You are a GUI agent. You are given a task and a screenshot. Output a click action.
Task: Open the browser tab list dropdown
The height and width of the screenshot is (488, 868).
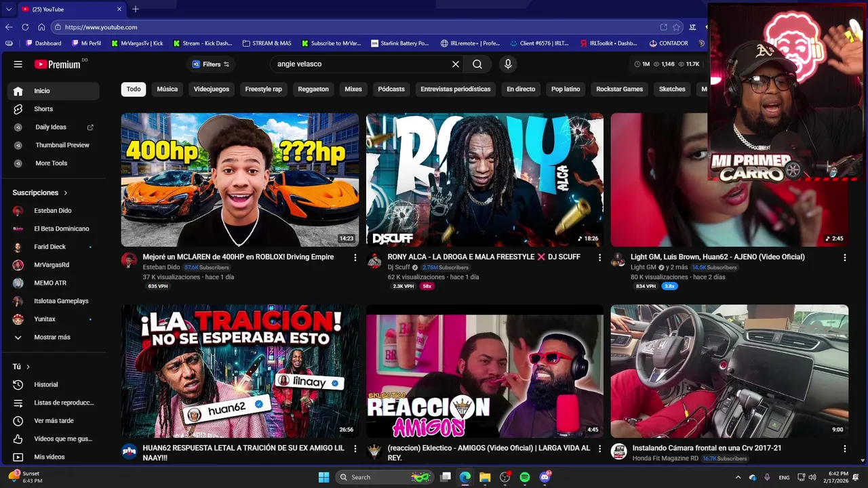(x=9, y=9)
